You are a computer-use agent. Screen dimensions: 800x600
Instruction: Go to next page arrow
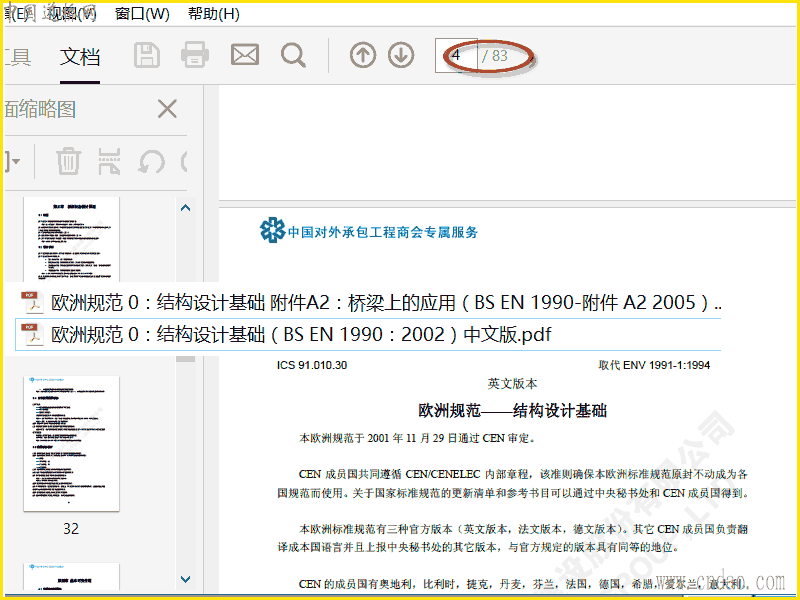coord(401,55)
